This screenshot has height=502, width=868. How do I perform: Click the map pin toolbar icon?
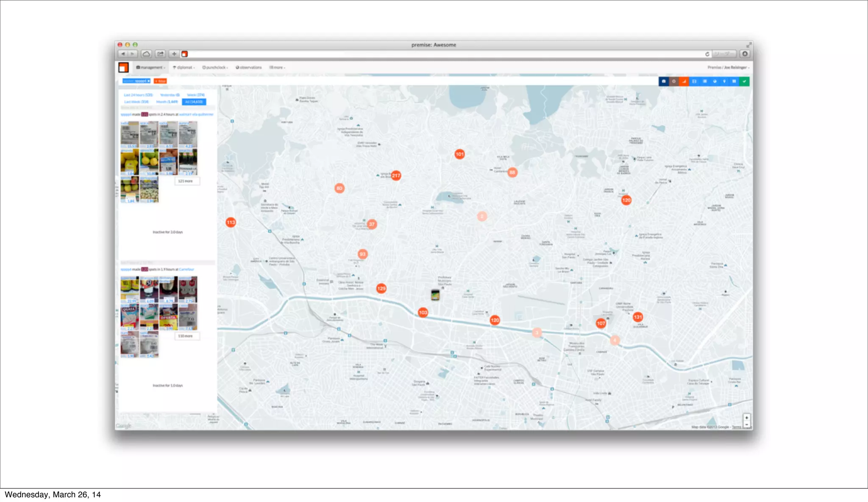[724, 81]
